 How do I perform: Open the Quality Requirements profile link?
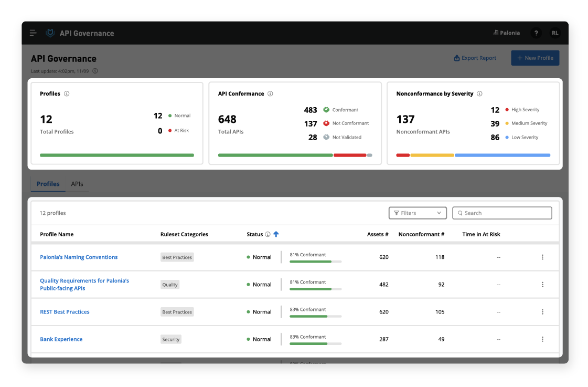(x=84, y=284)
